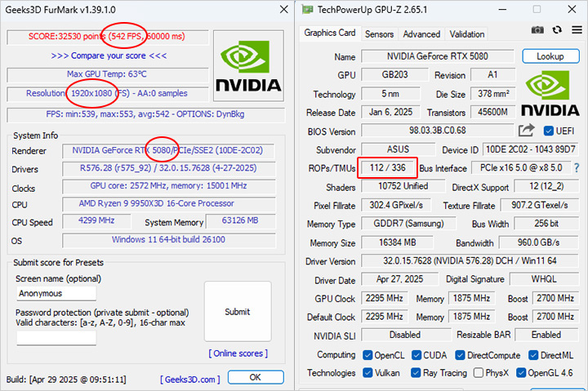The image size is (588, 391).
Task: Open the Compare your score link
Action: pos(109,56)
